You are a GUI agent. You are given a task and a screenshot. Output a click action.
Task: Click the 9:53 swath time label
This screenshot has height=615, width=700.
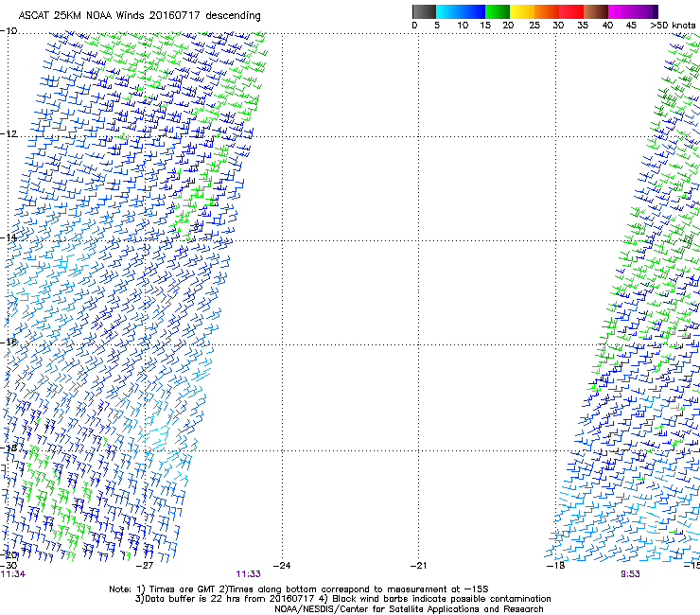pyautogui.click(x=630, y=574)
